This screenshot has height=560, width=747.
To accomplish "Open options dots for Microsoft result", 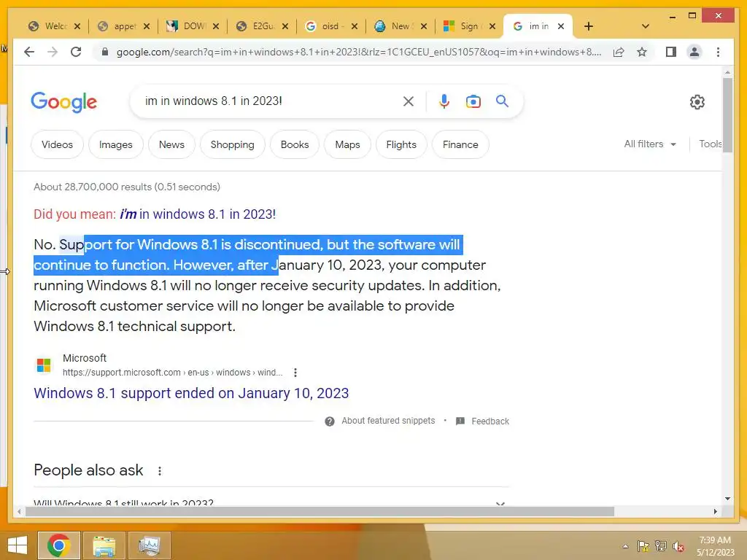I will 295,373.
